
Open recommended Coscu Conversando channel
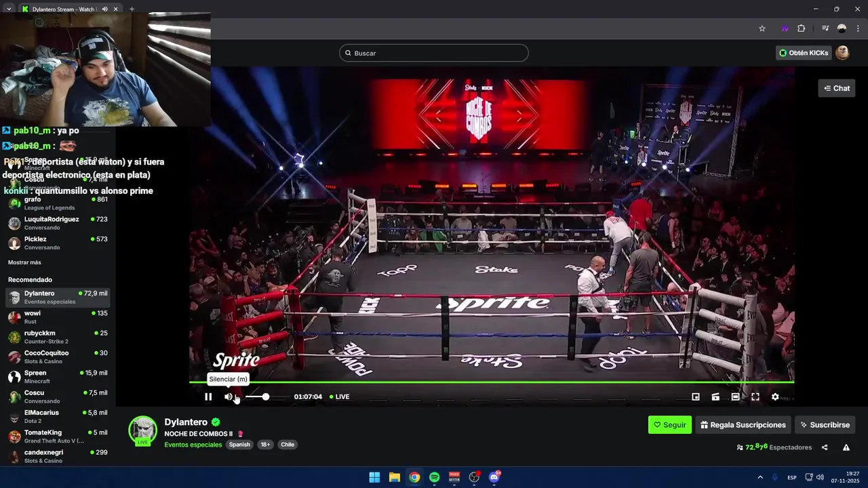(x=58, y=396)
